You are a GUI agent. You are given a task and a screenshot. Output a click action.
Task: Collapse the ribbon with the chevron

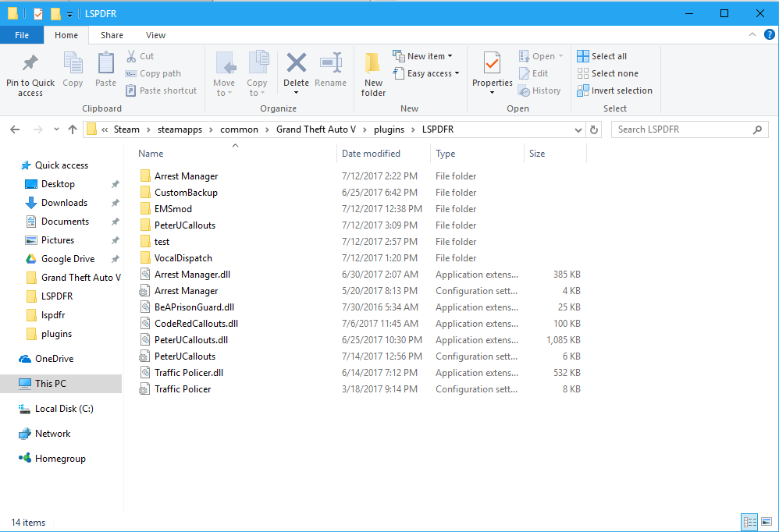752,34
